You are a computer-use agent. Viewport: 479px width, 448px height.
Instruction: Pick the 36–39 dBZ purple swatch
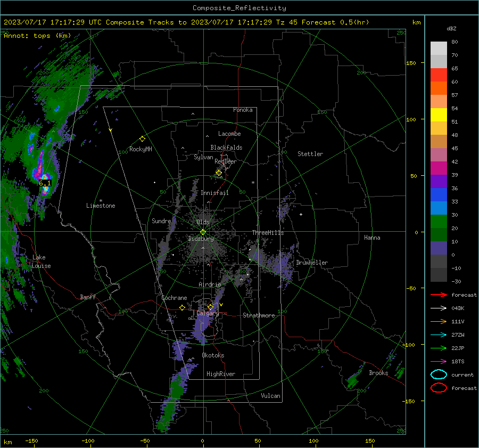tap(439, 182)
